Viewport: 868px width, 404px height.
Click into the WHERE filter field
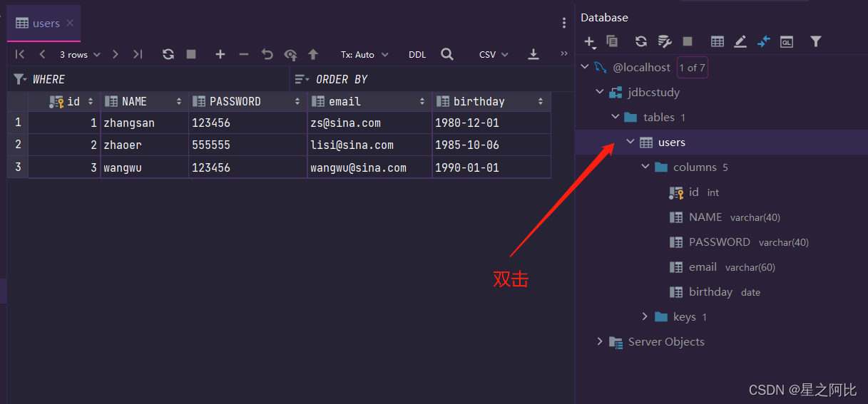pyautogui.click(x=150, y=79)
